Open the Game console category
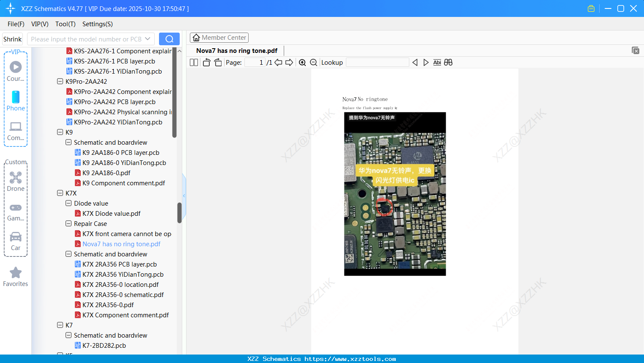The height and width of the screenshot is (363, 644). (16, 212)
